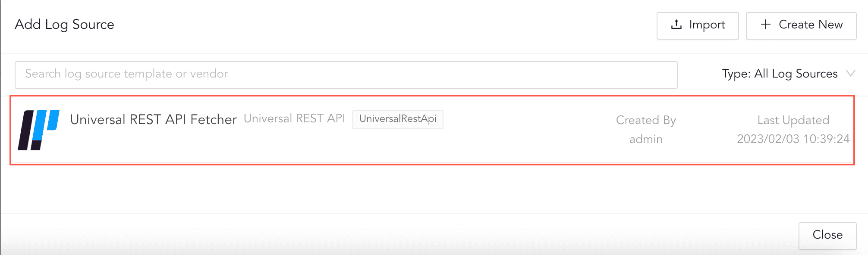868x255 pixels.
Task: Click the Add Log Source heading
Action: pyautogui.click(x=64, y=25)
